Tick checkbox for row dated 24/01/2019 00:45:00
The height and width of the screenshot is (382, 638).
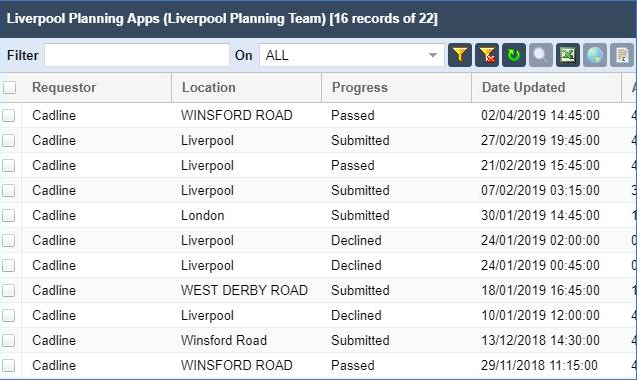pyautogui.click(x=9, y=266)
